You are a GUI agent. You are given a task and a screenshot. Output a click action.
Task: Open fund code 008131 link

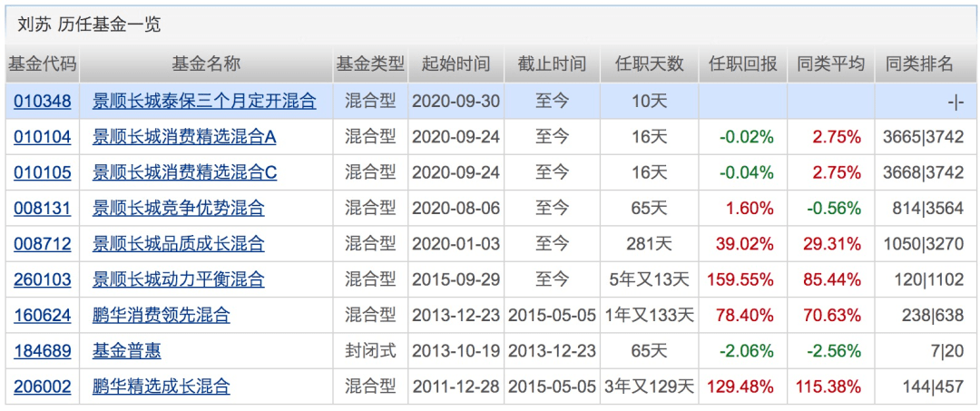pos(42,208)
